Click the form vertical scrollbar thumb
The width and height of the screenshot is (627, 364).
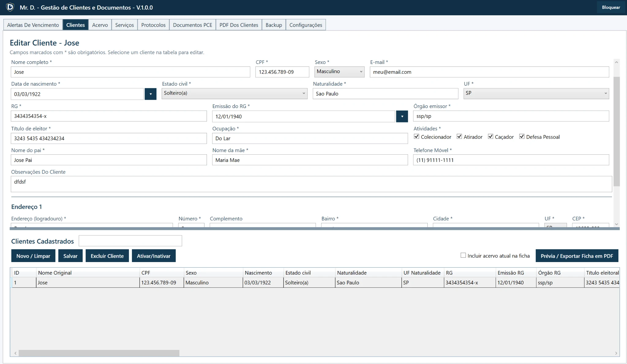[617, 132]
